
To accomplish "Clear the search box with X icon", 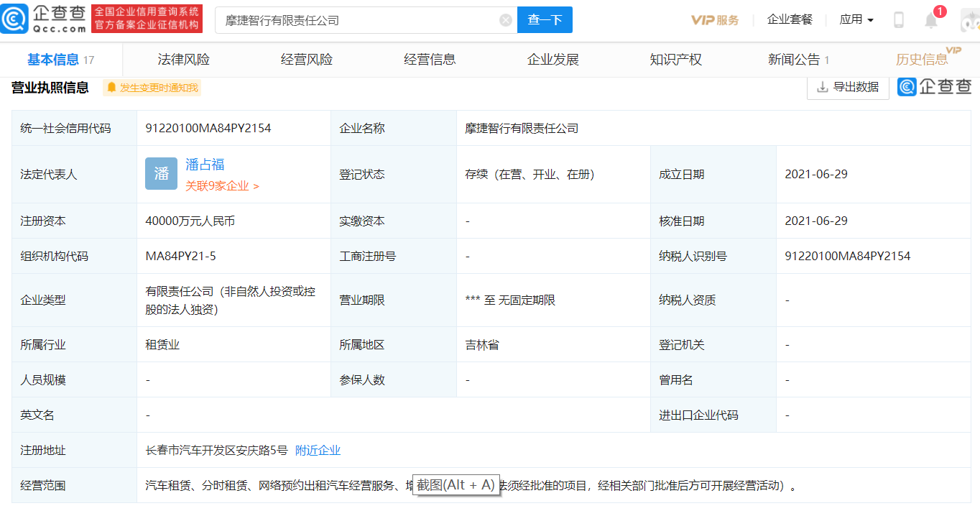I will 506,20.
